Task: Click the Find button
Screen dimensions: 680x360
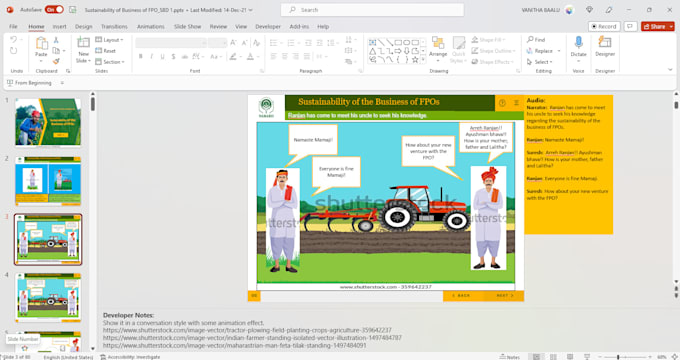Action: point(536,40)
